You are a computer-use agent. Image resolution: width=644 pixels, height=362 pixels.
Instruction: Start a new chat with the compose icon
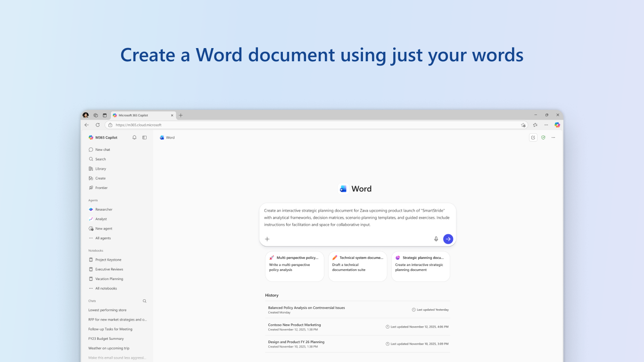533,138
